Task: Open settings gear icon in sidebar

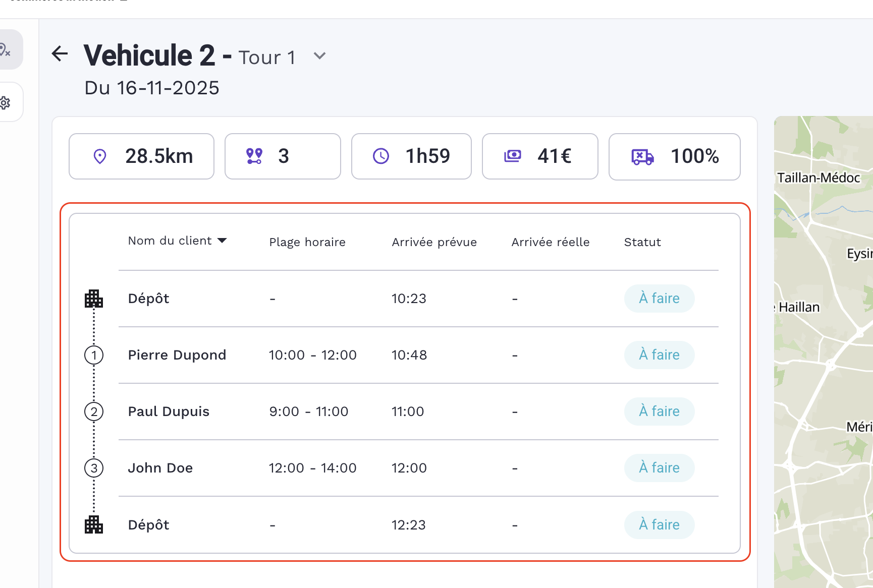Action: coord(5,103)
